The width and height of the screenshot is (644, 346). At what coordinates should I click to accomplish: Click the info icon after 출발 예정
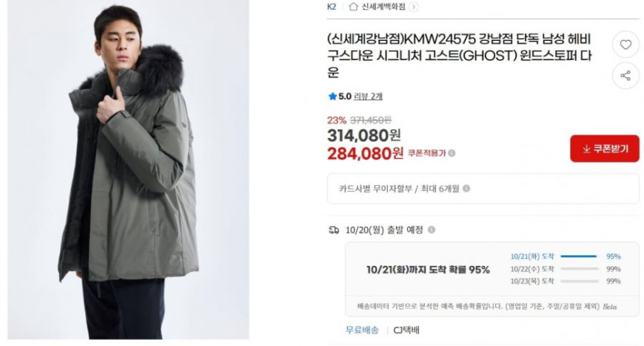click(x=431, y=230)
